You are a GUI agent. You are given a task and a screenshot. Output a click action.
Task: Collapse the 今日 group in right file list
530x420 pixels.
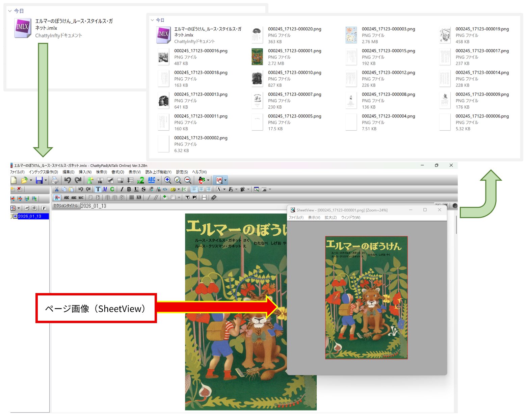tap(152, 20)
